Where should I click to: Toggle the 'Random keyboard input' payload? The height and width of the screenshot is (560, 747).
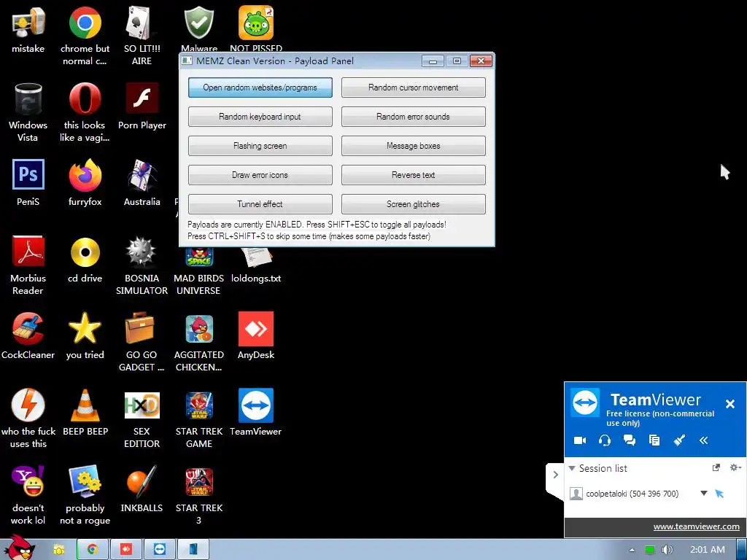(260, 117)
